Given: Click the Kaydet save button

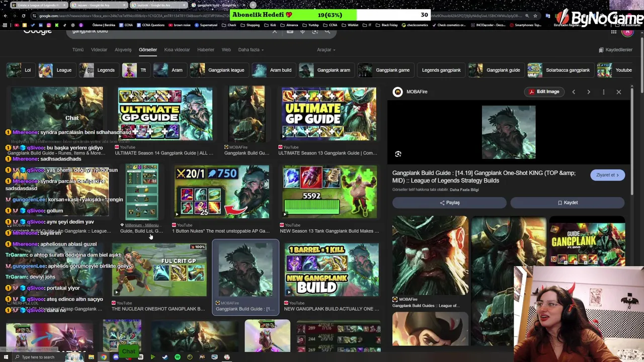Looking at the screenshot, I should (x=568, y=203).
